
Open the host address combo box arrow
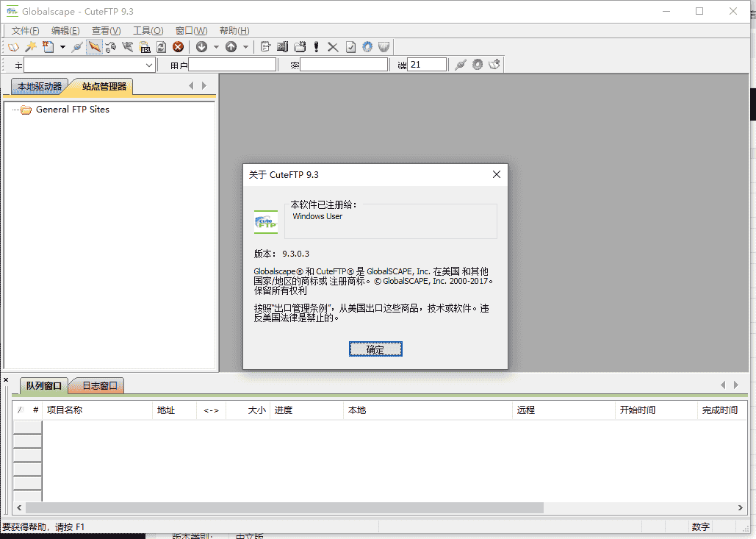pos(150,64)
